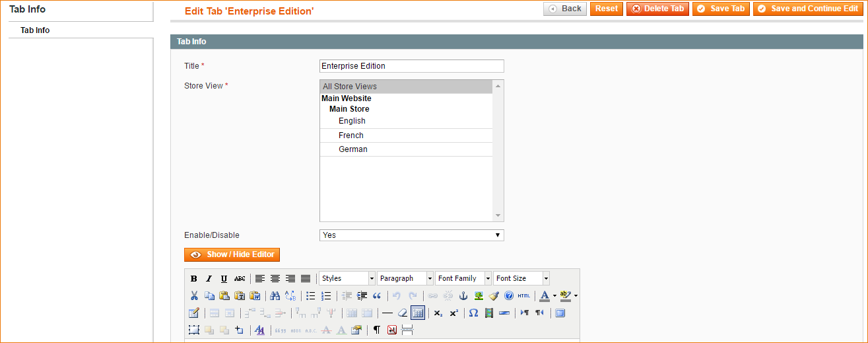868x343 pixels.
Task: Align text left in the editor
Action: point(260,279)
